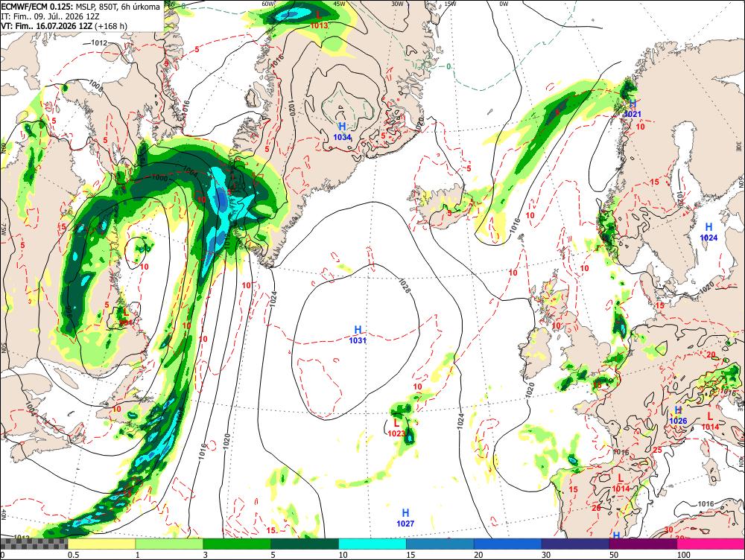Screen dimensions: 745x560
Task: Select the H 1031 high in mid-Atlantic
Action: pyautogui.click(x=358, y=335)
